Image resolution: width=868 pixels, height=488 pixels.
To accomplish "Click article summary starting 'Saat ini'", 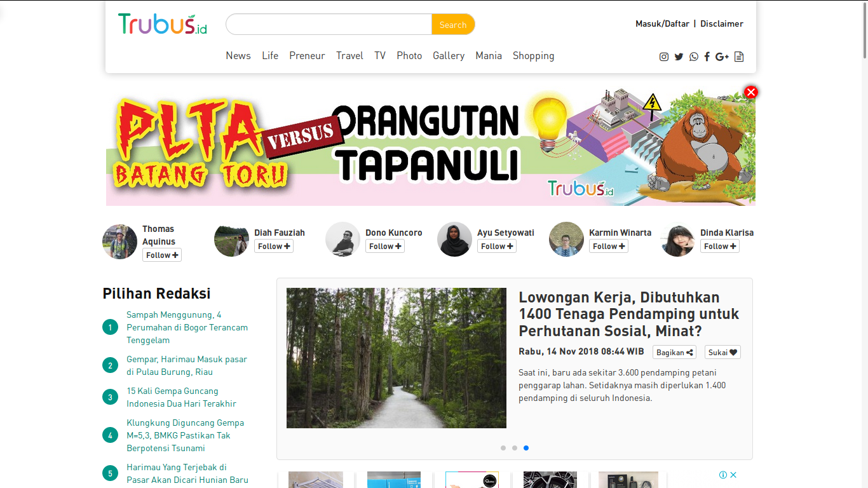I will [622, 385].
